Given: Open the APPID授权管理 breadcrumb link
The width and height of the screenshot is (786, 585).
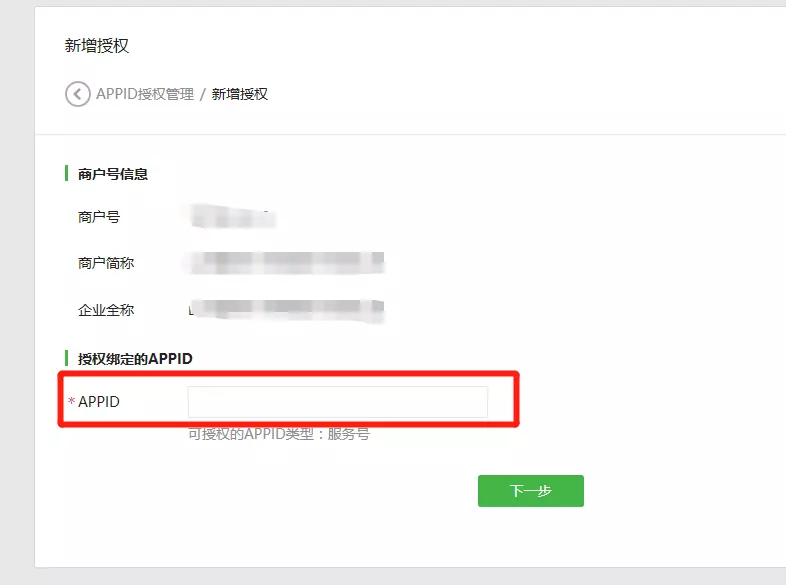Looking at the screenshot, I should point(145,94).
